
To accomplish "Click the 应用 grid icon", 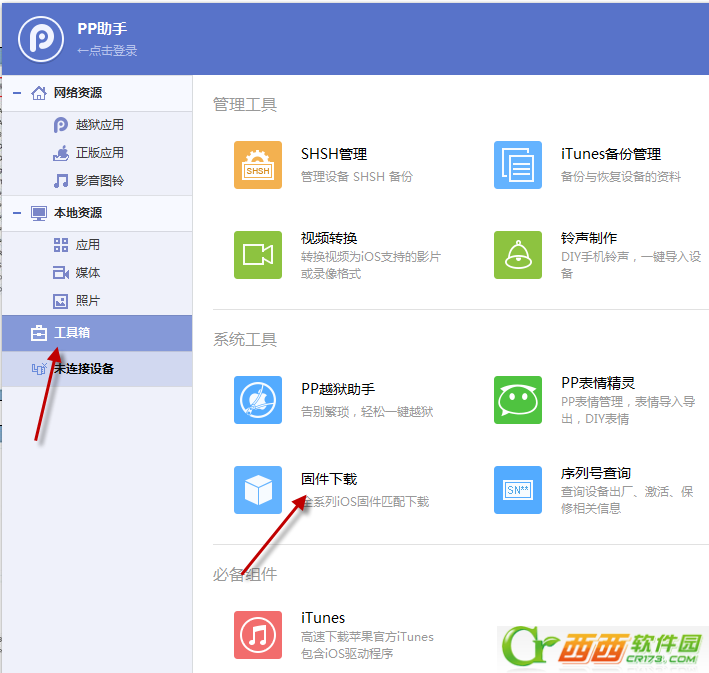I will [x=61, y=245].
